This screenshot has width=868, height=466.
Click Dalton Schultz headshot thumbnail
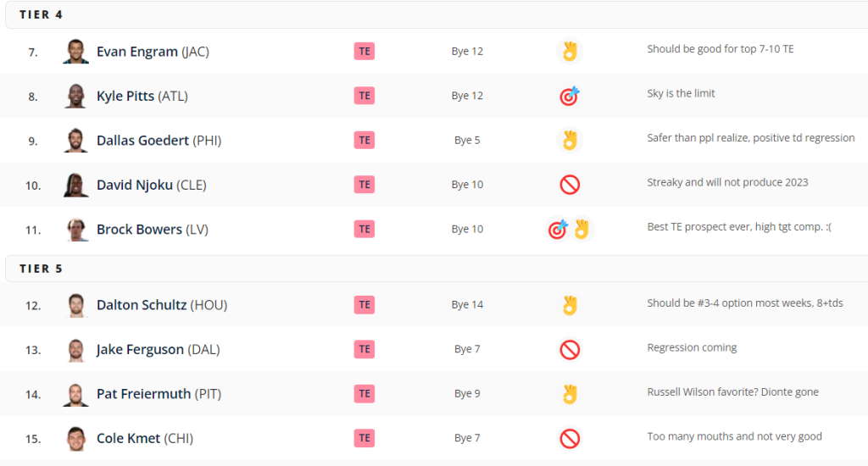click(x=75, y=305)
